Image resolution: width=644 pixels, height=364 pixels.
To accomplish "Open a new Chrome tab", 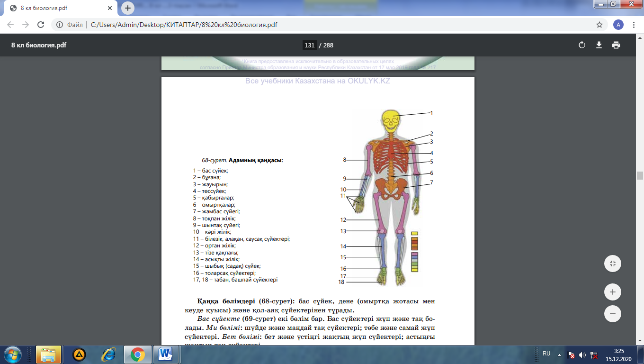I will click(127, 8).
